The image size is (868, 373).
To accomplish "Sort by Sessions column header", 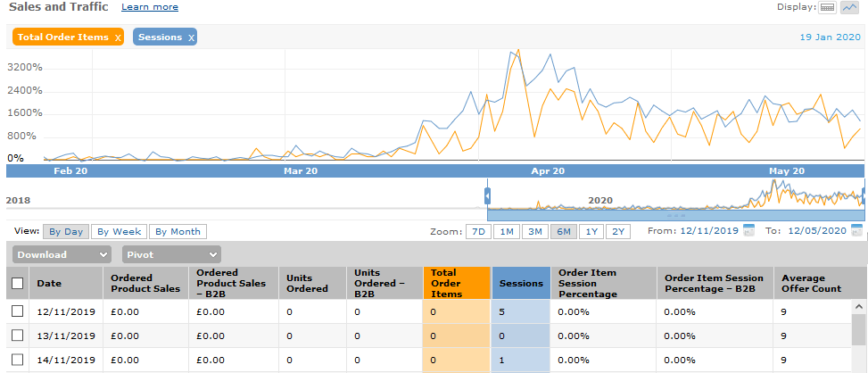I will point(521,284).
